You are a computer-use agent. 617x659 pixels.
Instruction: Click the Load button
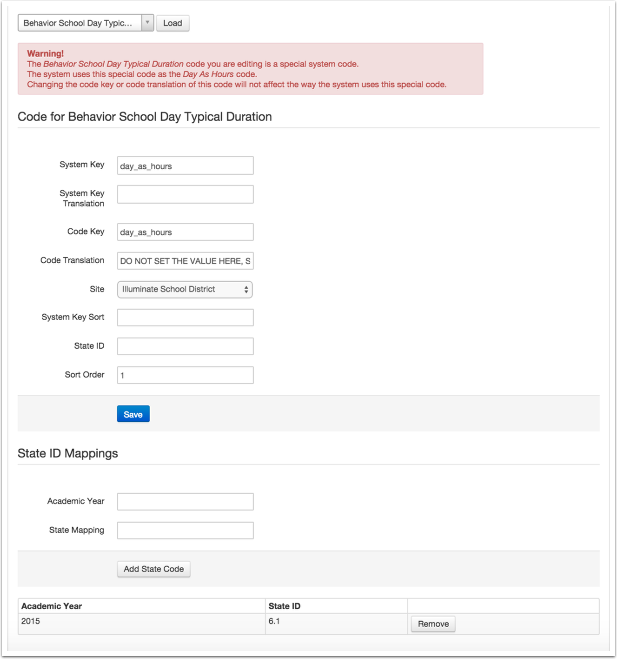click(173, 23)
